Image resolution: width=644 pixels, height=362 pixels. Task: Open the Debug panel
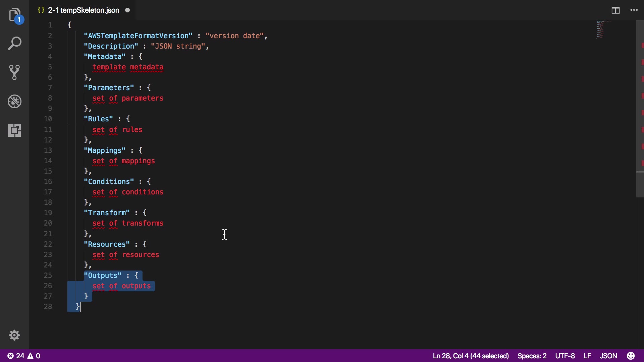pyautogui.click(x=14, y=101)
